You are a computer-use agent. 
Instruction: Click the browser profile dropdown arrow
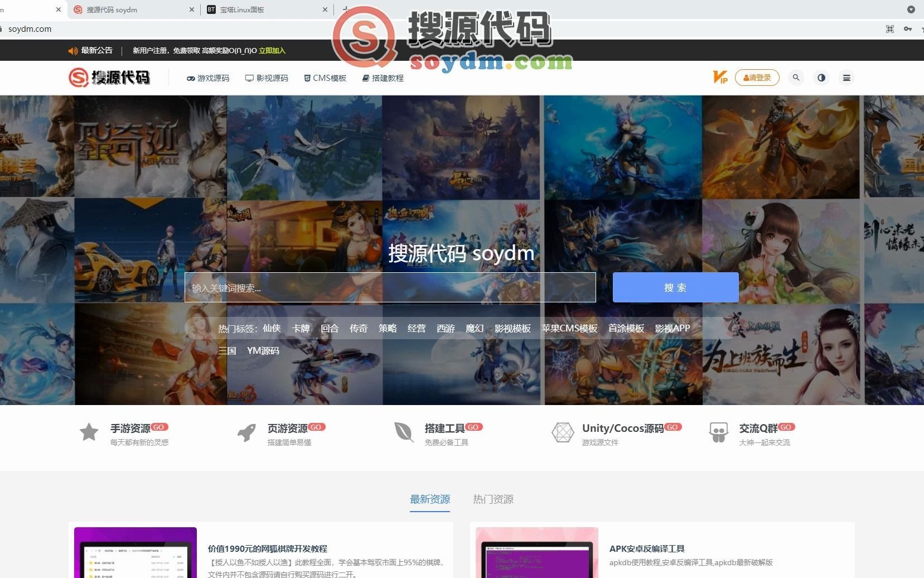point(911,9)
